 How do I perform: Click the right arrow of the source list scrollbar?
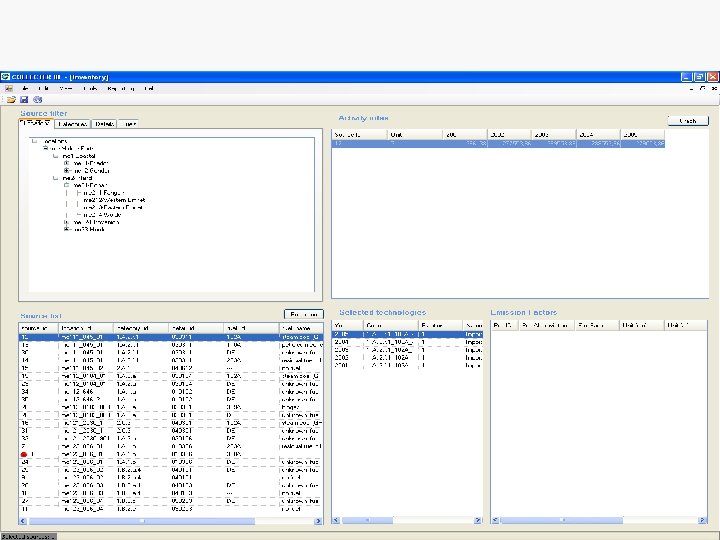click(x=319, y=521)
